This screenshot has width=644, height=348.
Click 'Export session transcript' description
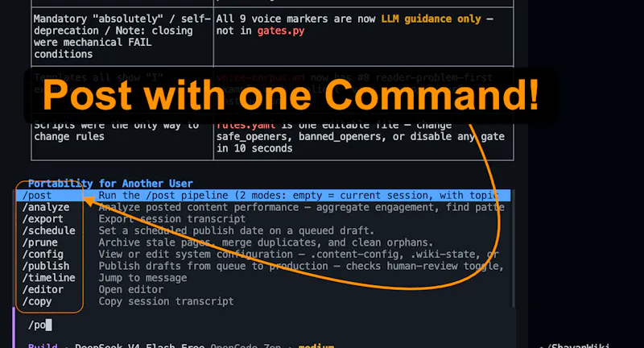(x=172, y=219)
